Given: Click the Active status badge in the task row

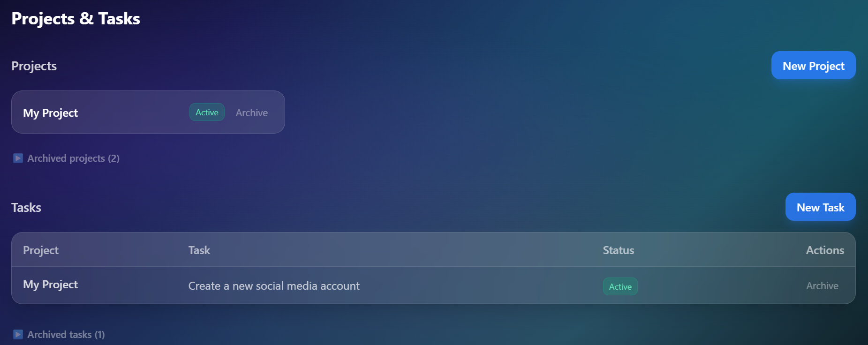Looking at the screenshot, I should [x=620, y=286].
